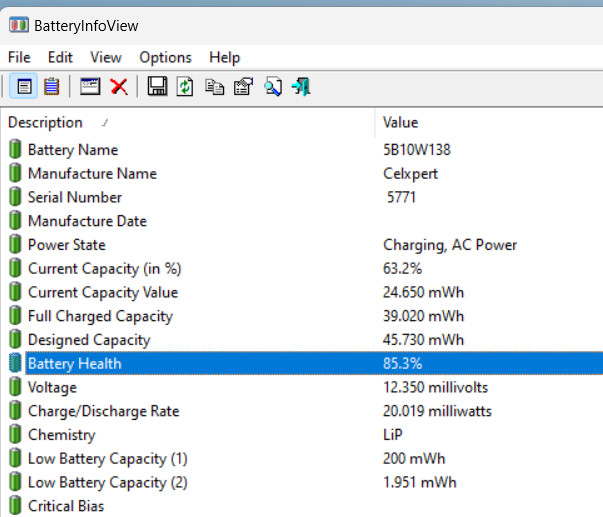This screenshot has height=517, width=603.
Task: Click the Value column header
Action: pos(400,122)
